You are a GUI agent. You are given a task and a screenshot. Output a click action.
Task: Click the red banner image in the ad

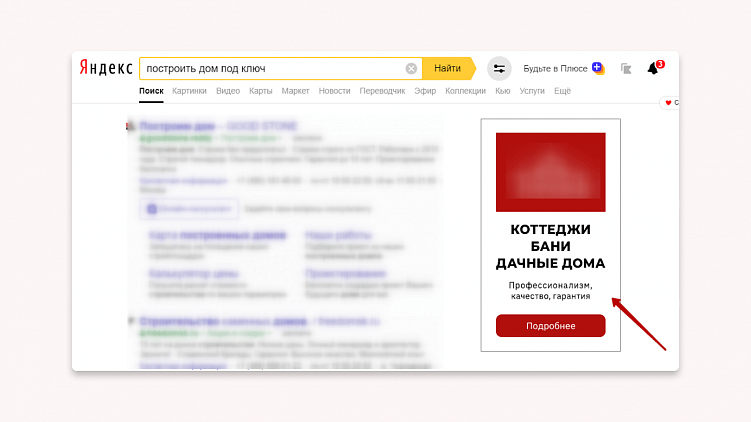551,172
